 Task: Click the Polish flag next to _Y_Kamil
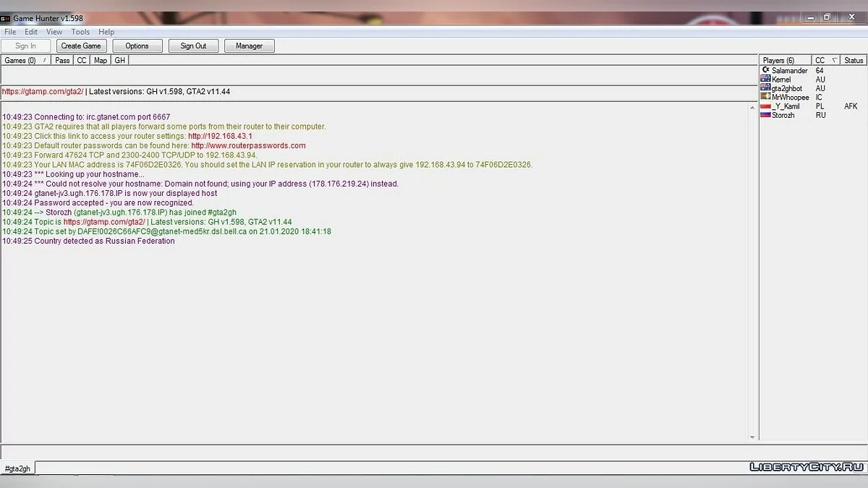(765, 106)
